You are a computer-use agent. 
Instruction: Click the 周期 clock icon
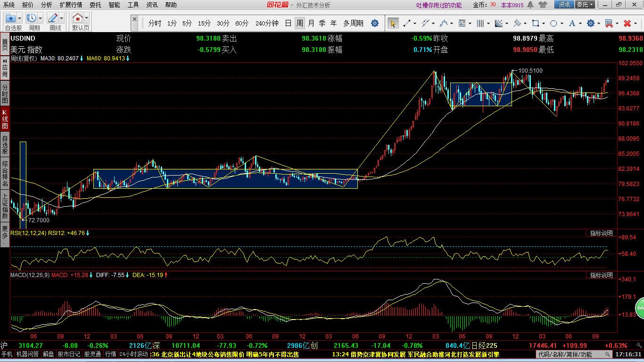pyautogui.click(x=31, y=18)
